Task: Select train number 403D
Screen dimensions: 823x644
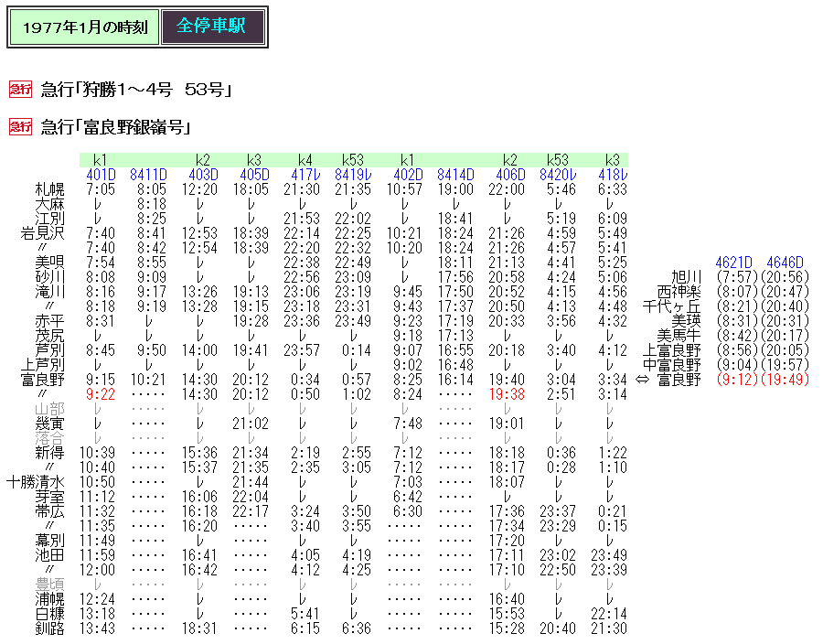Action: click(203, 175)
